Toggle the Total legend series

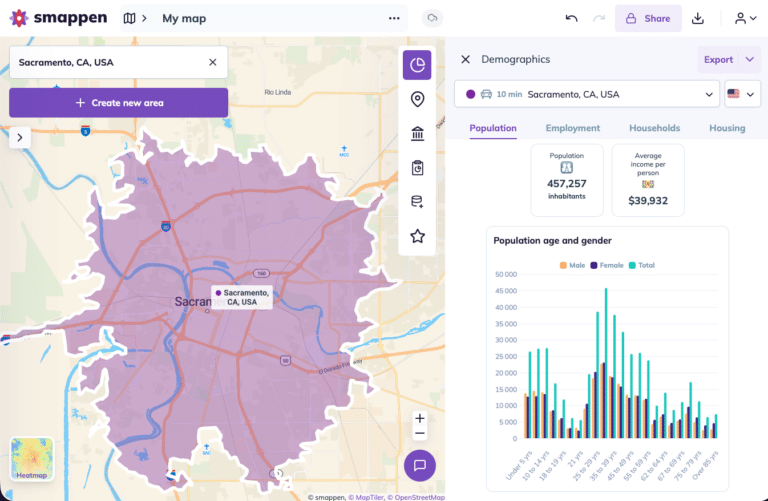tap(641, 265)
